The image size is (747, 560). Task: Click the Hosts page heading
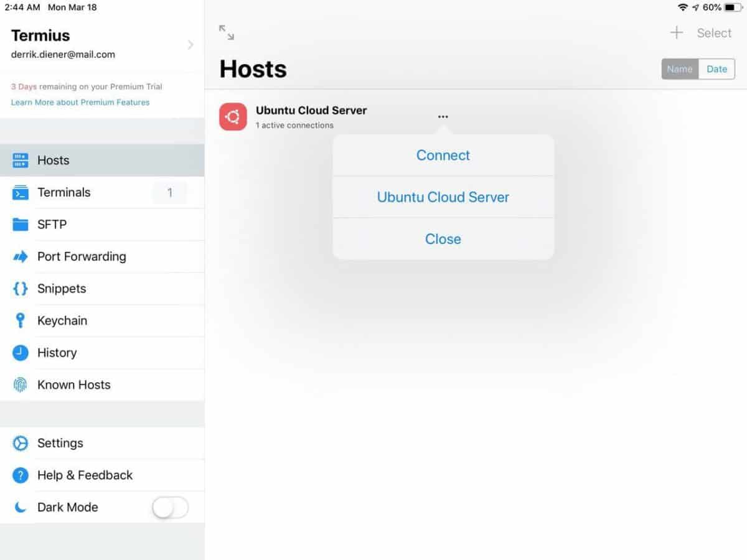tap(253, 68)
